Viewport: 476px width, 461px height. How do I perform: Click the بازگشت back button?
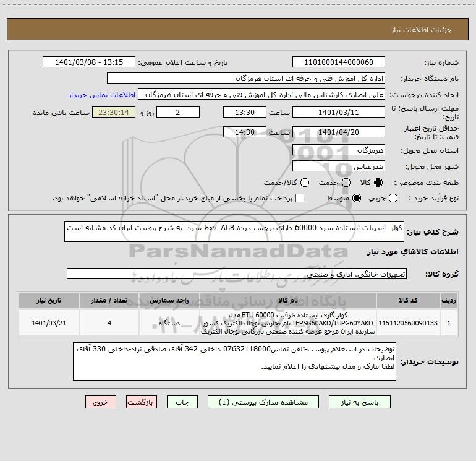(142, 402)
